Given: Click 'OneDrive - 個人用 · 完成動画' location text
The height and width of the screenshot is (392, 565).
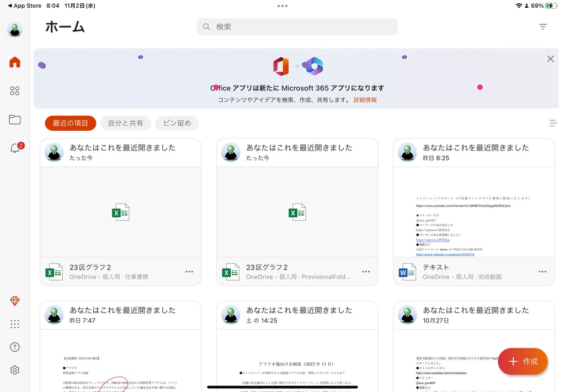Looking at the screenshot, I should pyautogui.click(x=462, y=277).
